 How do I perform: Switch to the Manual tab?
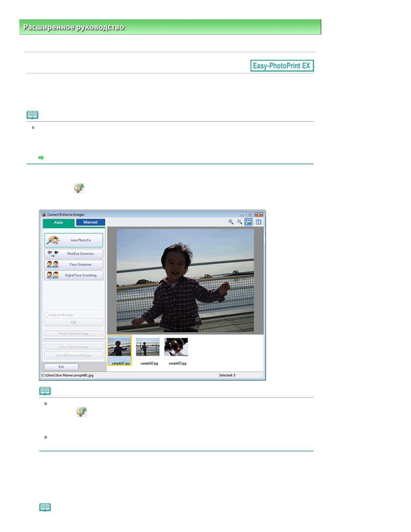(x=90, y=222)
